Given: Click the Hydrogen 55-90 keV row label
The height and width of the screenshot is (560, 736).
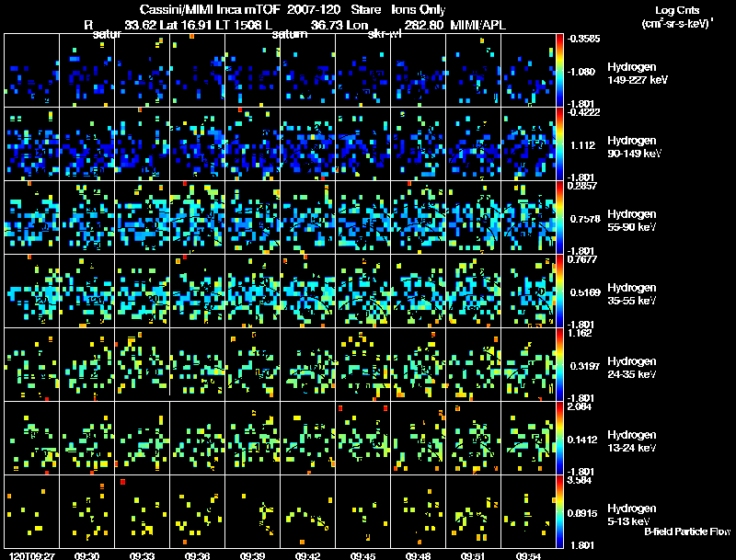Looking at the screenshot, I should click(631, 221).
